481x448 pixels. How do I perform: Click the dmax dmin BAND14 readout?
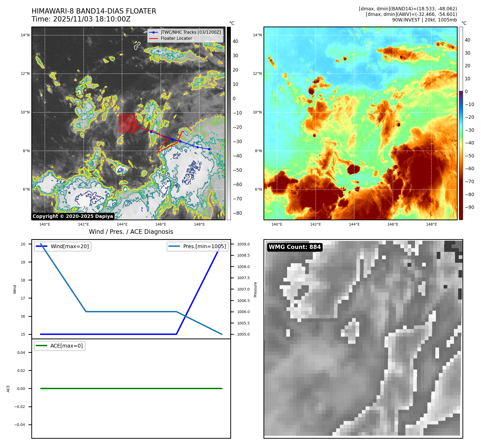point(408,9)
